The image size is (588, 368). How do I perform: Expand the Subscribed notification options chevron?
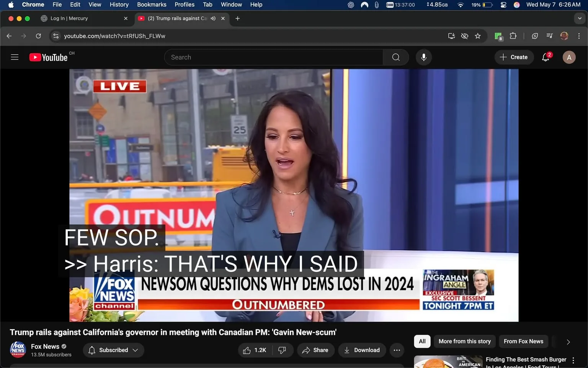tap(136, 350)
